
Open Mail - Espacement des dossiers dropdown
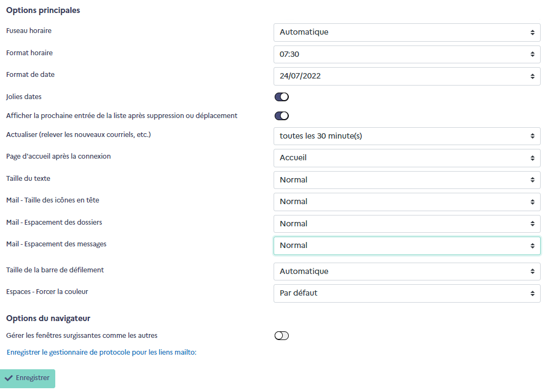[407, 224]
